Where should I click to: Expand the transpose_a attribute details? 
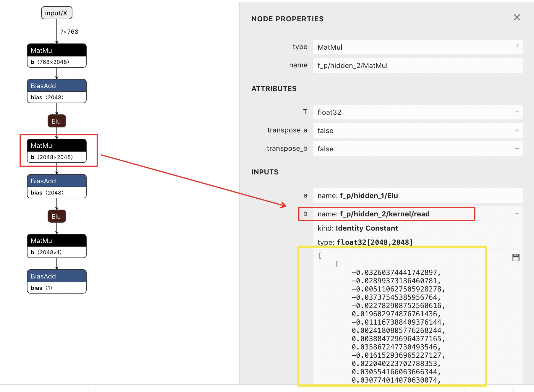[517, 130]
